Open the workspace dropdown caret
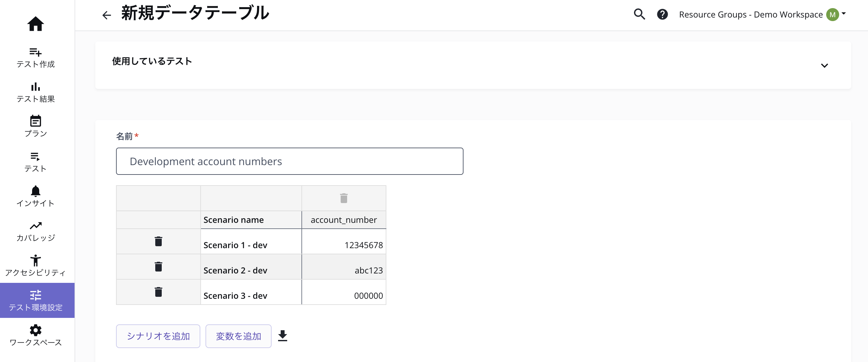868x362 pixels. click(x=844, y=14)
